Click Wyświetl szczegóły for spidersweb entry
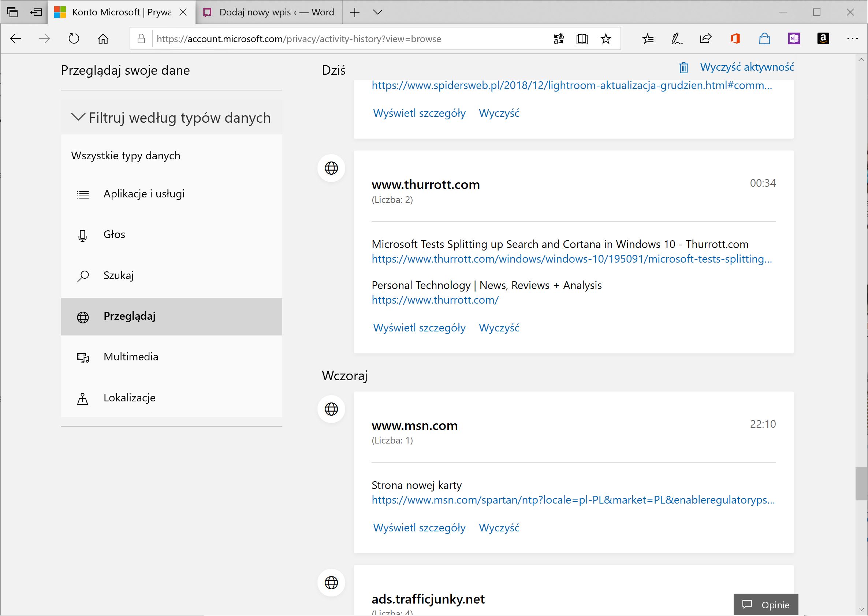 point(419,113)
